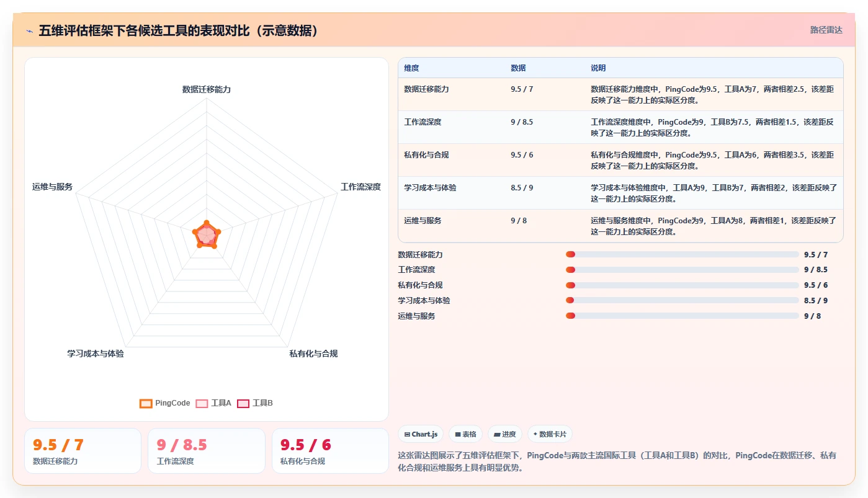The image size is (868, 498).
Task: Click the radar axis label 私有化与合规
Action: tap(313, 353)
